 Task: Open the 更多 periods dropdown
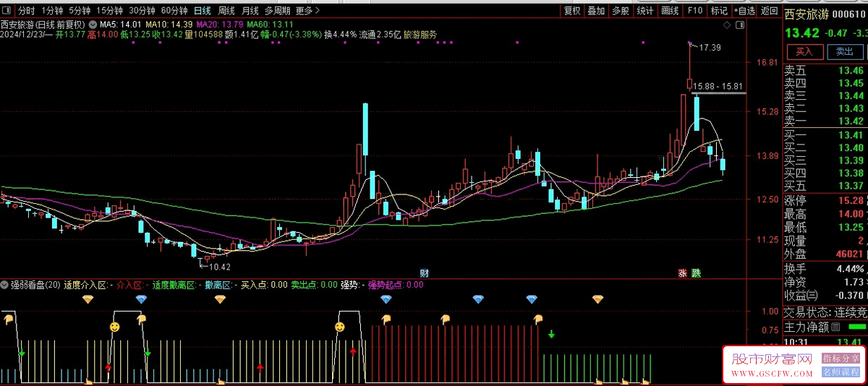point(307,11)
